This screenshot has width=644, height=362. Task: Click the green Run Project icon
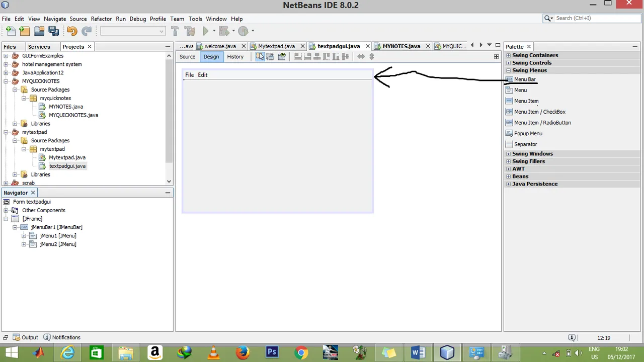205,31
